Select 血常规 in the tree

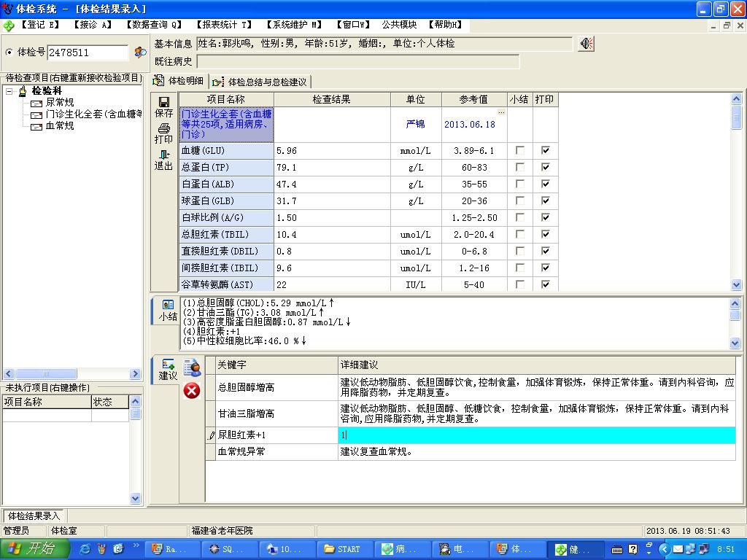coord(60,125)
